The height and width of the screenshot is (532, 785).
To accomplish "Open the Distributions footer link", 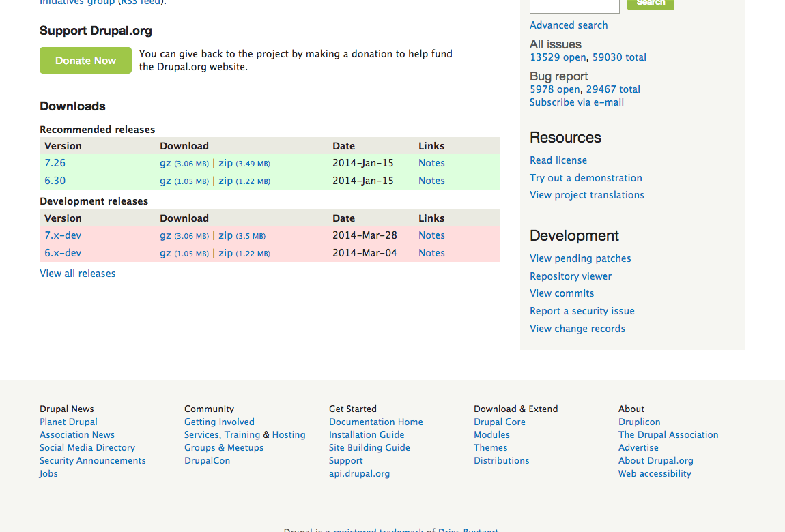I will point(502,460).
